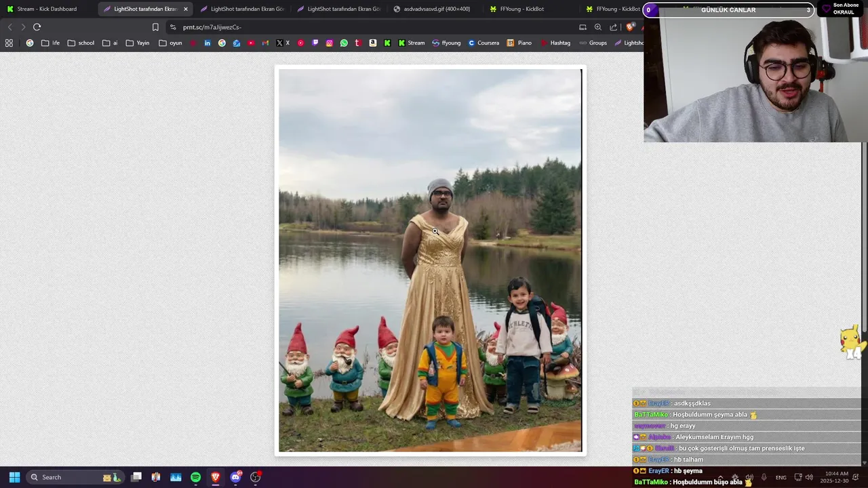Image resolution: width=868 pixels, height=488 pixels.
Task: Click chat message 'Aleykümselam Erayım hgg'
Action: 713,437
